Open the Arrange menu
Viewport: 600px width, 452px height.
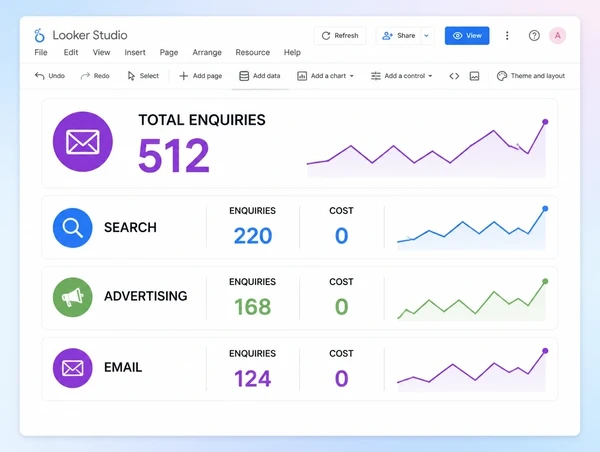point(207,52)
